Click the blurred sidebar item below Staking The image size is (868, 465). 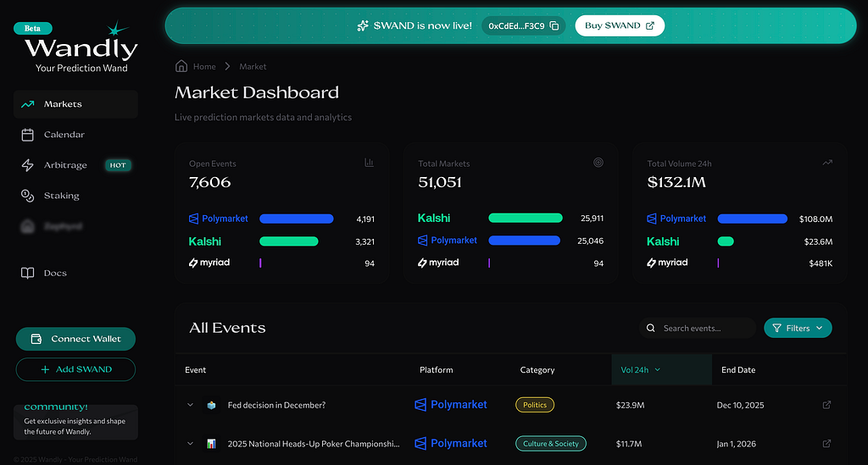[x=75, y=226]
